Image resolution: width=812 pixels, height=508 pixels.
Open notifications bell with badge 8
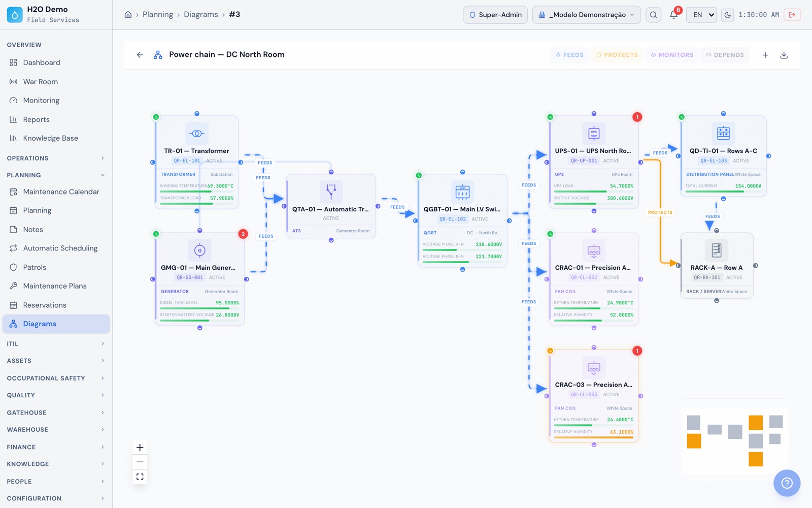(x=674, y=15)
